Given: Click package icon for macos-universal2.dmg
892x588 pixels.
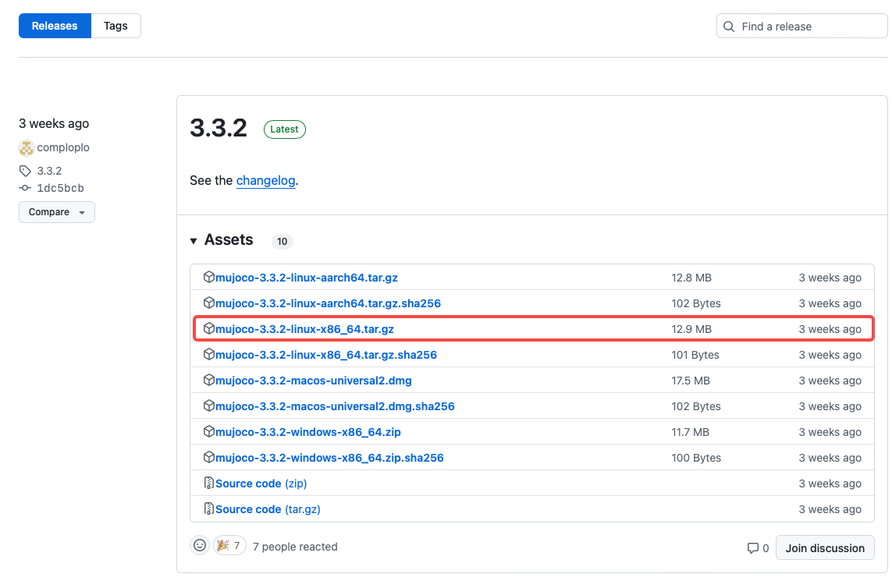Looking at the screenshot, I should 209,380.
